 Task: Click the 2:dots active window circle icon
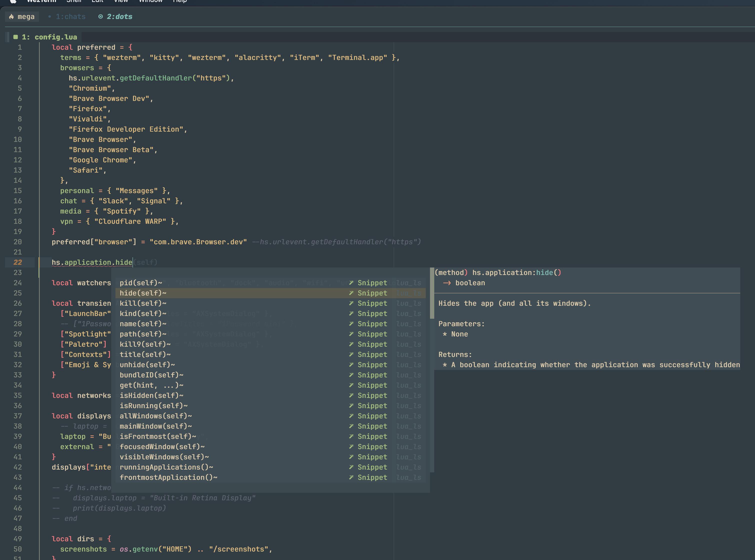(100, 16)
